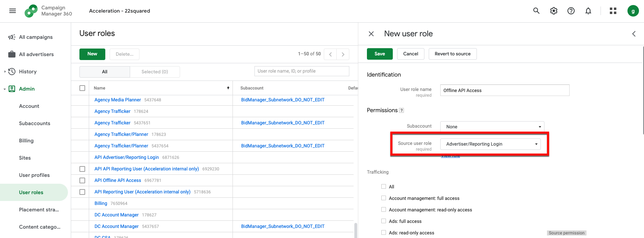Open Google apps grid icon
This screenshot has height=238, width=644.
tap(613, 11)
